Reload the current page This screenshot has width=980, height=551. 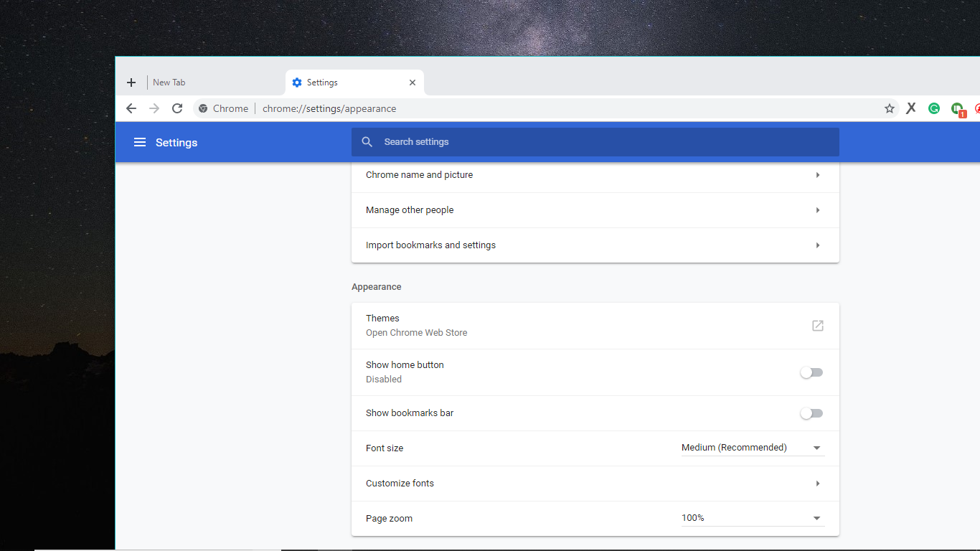pyautogui.click(x=177, y=108)
